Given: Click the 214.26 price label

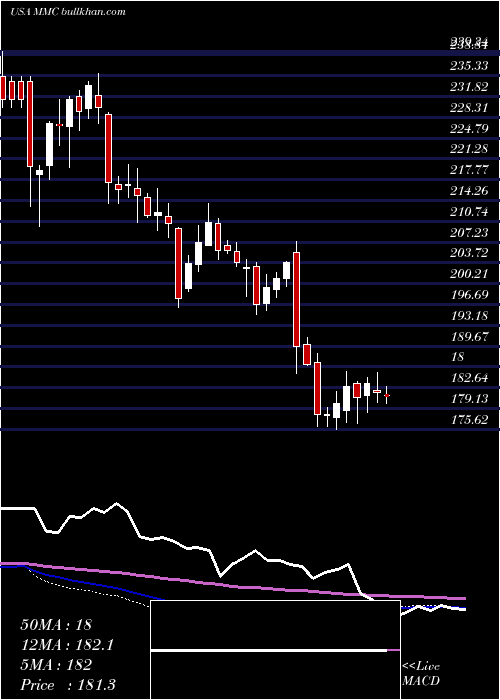Looking at the screenshot, I should pos(469,191).
